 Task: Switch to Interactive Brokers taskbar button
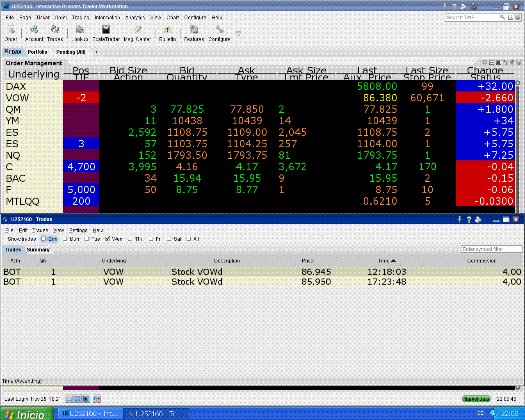[89, 413]
